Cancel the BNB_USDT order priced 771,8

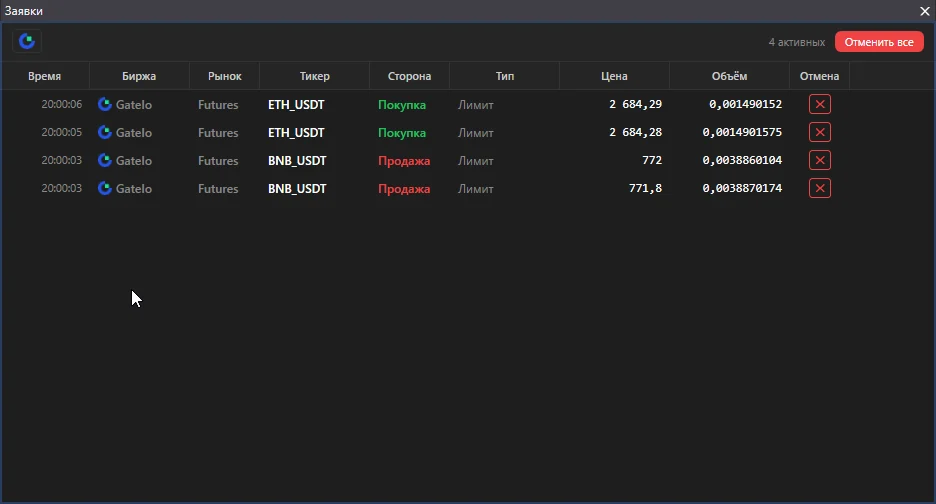[x=820, y=188]
